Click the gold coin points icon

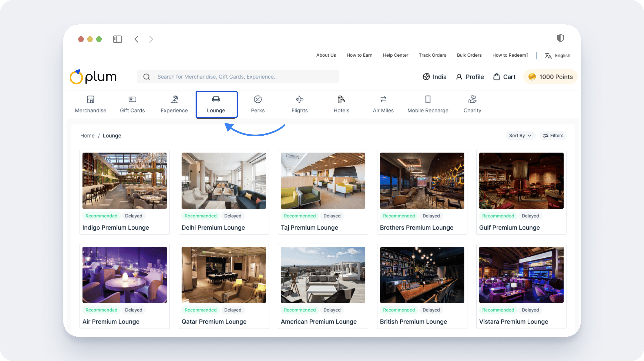click(x=532, y=77)
